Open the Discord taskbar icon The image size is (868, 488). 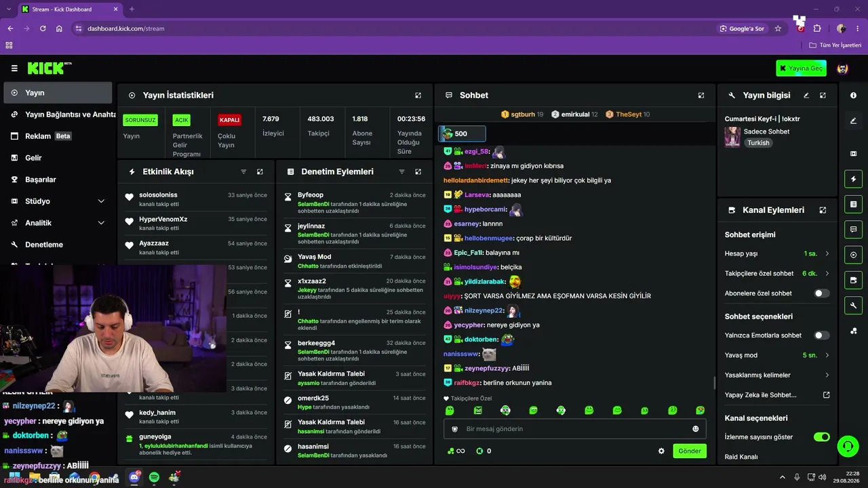[x=134, y=478]
